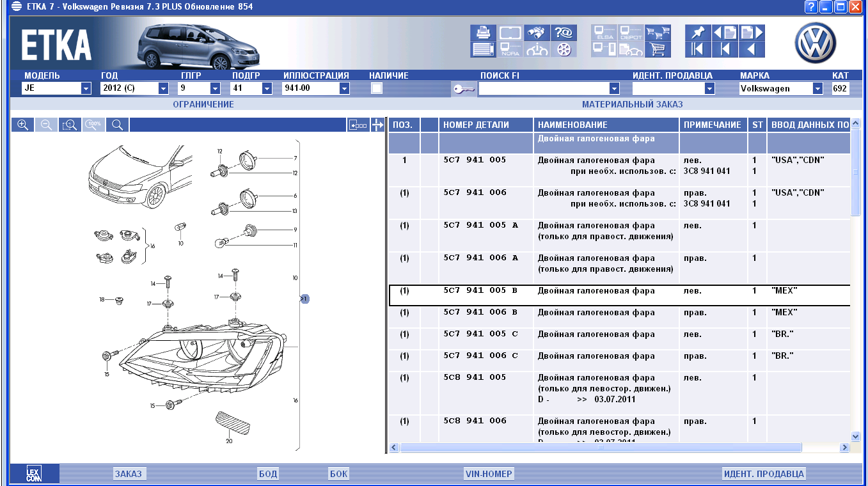Open the ГЛГР dropdown showing 9
868x486 pixels.
point(216,88)
